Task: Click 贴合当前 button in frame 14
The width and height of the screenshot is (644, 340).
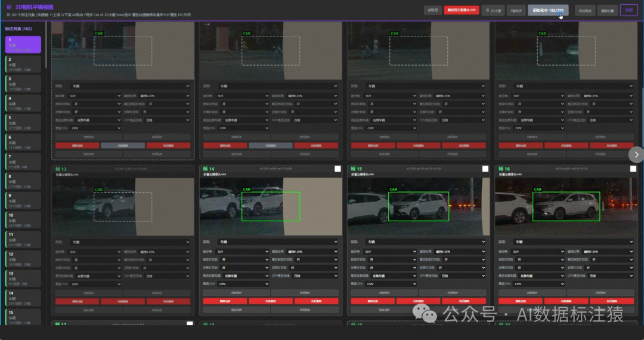Action: point(237,310)
